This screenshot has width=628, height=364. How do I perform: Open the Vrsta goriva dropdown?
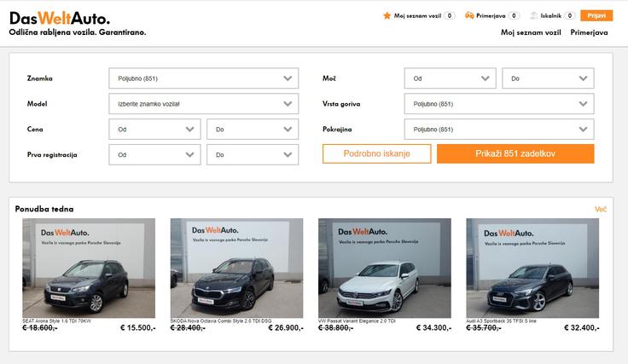(x=499, y=104)
